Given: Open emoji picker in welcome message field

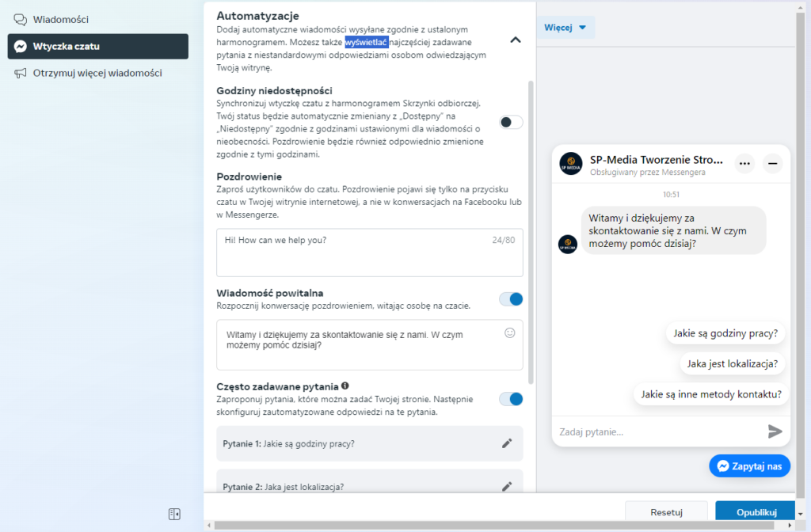Looking at the screenshot, I should (x=510, y=333).
